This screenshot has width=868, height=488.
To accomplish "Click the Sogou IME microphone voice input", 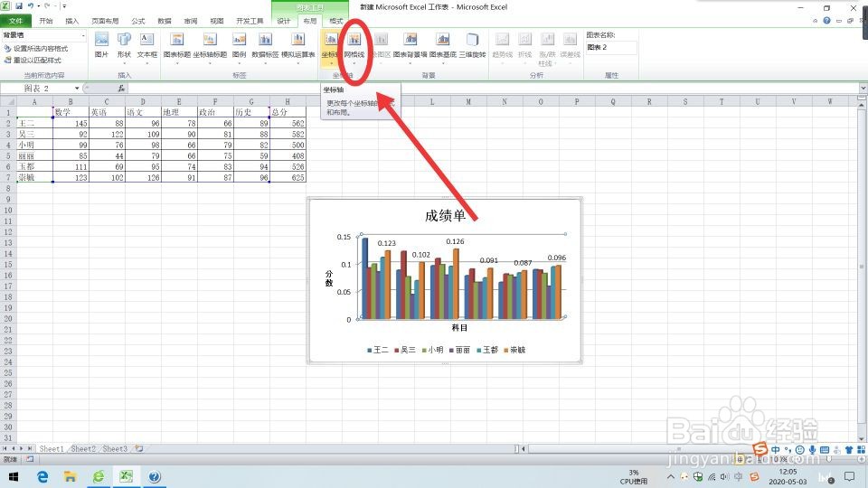I will tap(812, 450).
